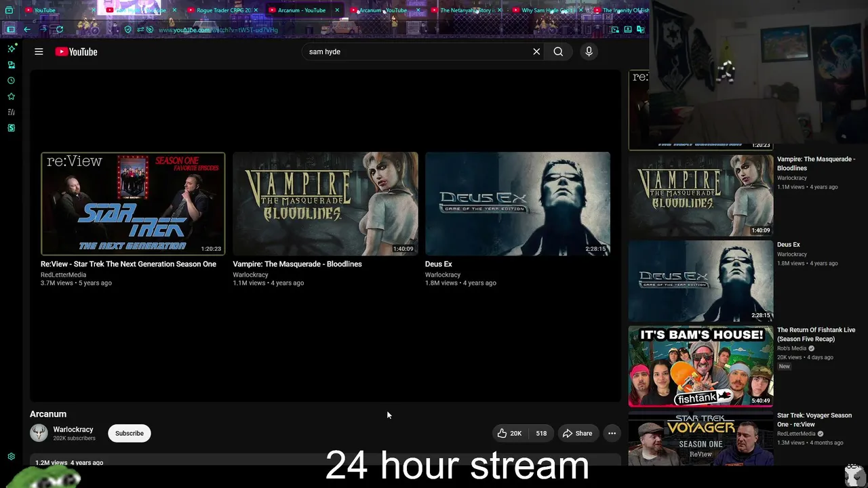Go forward with the browser forward arrow
Image resolution: width=868 pixels, height=488 pixels.
pyautogui.click(x=43, y=29)
